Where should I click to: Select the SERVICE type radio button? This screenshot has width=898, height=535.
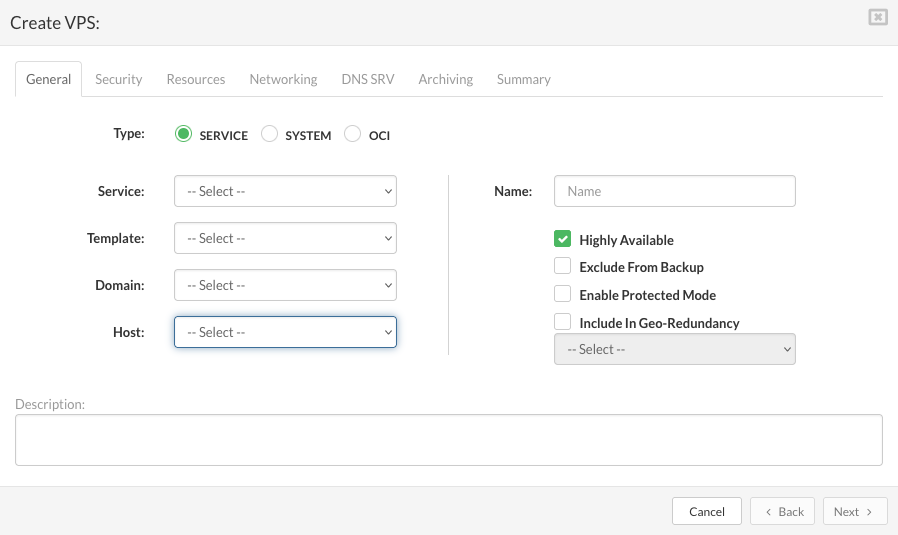pos(183,134)
